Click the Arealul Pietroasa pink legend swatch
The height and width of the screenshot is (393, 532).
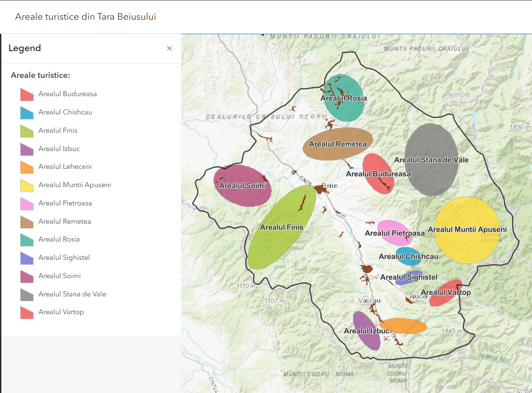click(x=27, y=204)
